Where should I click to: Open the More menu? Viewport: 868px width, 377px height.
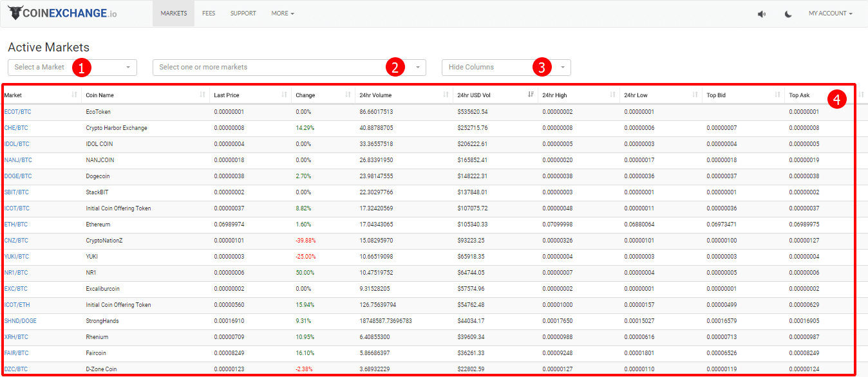click(x=283, y=14)
